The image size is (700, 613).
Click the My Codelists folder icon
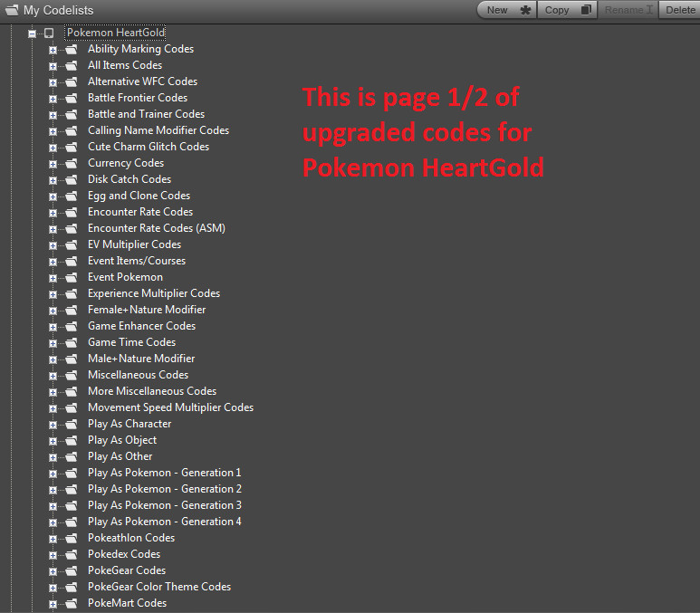tap(12, 10)
